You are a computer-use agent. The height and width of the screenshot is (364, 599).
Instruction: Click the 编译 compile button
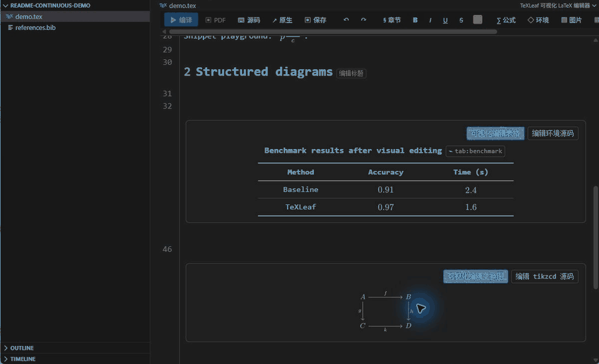tap(181, 20)
